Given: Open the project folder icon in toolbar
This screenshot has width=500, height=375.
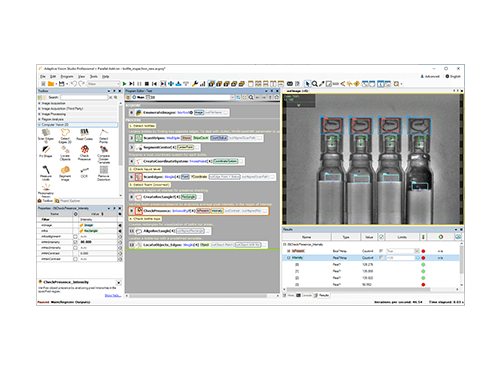Looking at the screenshot, I should pyautogui.click(x=51, y=84).
